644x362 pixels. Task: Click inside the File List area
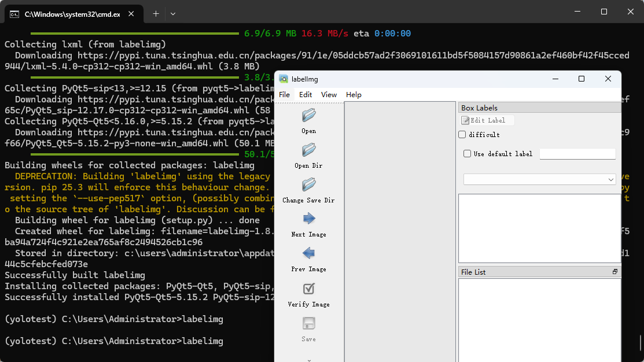(539, 320)
